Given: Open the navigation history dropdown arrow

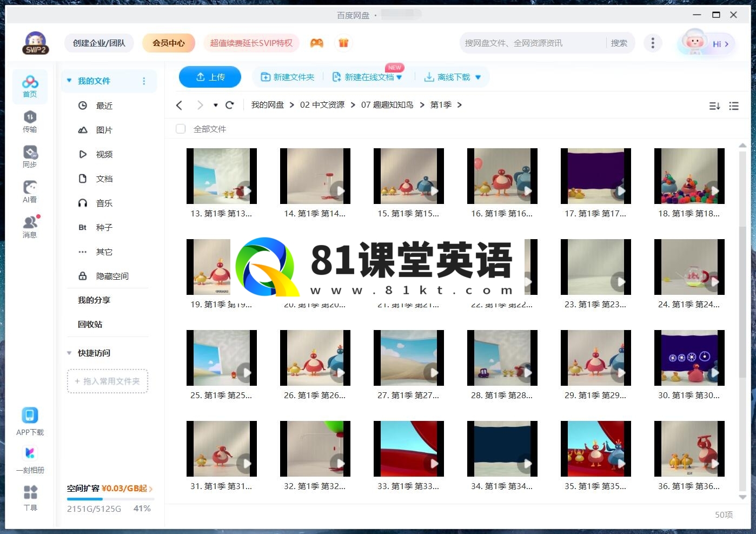Looking at the screenshot, I should click(215, 105).
